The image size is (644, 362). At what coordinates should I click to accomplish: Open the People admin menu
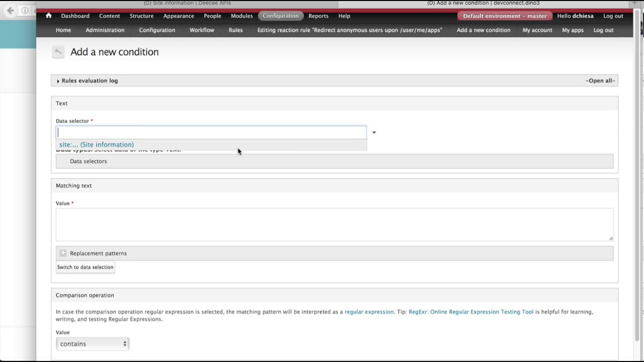212,16
